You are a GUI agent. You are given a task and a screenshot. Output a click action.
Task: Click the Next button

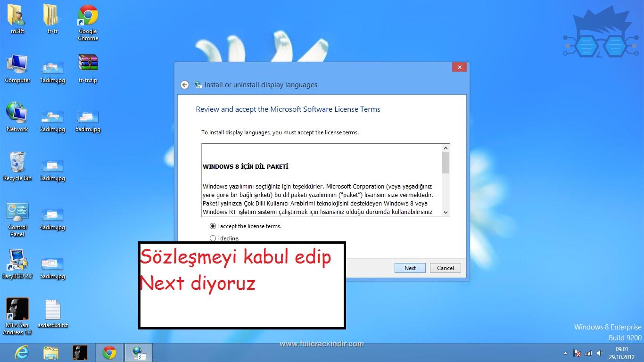(x=410, y=268)
